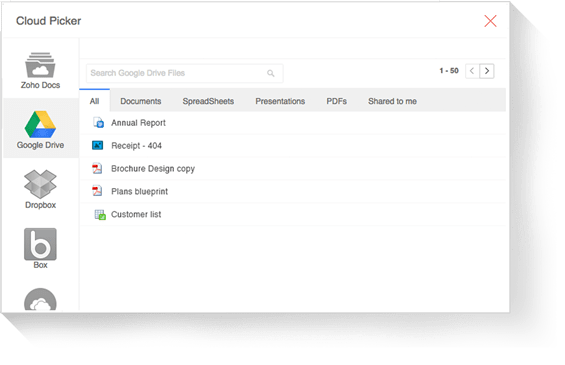This screenshot has width=565, height=365.
Task: Click the 1 - 50 page range text
Action: pos(449,71)
